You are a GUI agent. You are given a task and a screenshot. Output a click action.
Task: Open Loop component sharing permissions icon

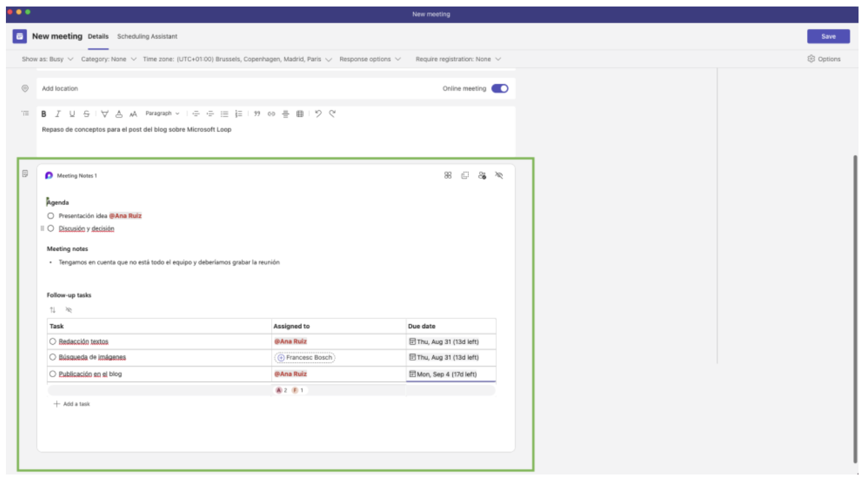coord(482,175)
